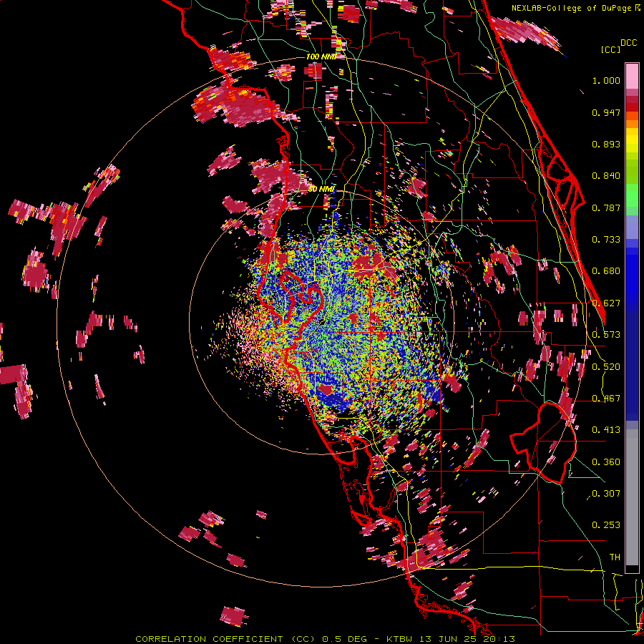This screenshot has width=644, height=644.
Task: Click the NEXLAB-College of DuPage title text
Action: pyautogui.click(x=571, y=8)
